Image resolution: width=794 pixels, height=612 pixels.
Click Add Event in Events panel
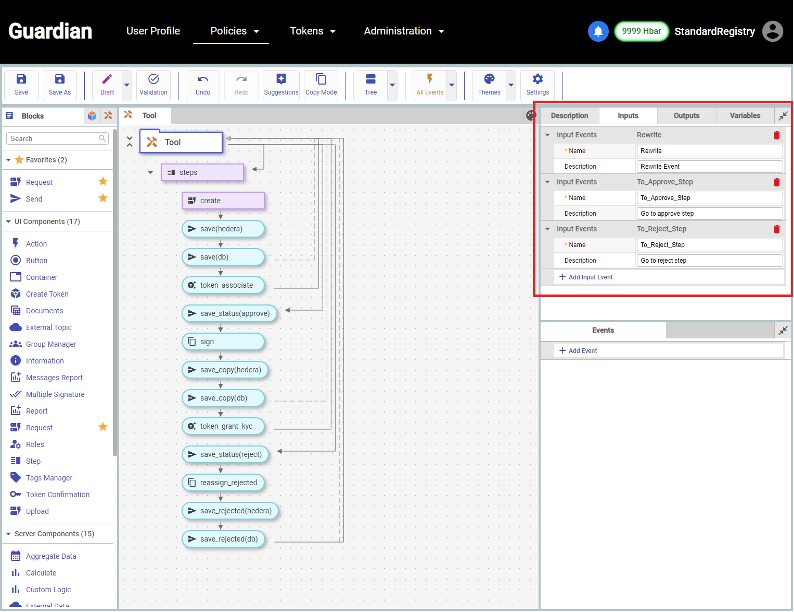[578, 351]
